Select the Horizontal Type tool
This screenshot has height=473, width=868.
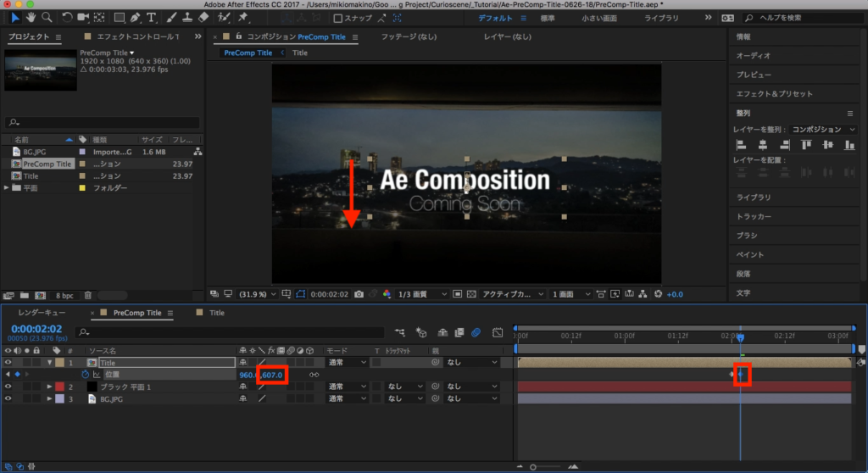coord(152,17)
